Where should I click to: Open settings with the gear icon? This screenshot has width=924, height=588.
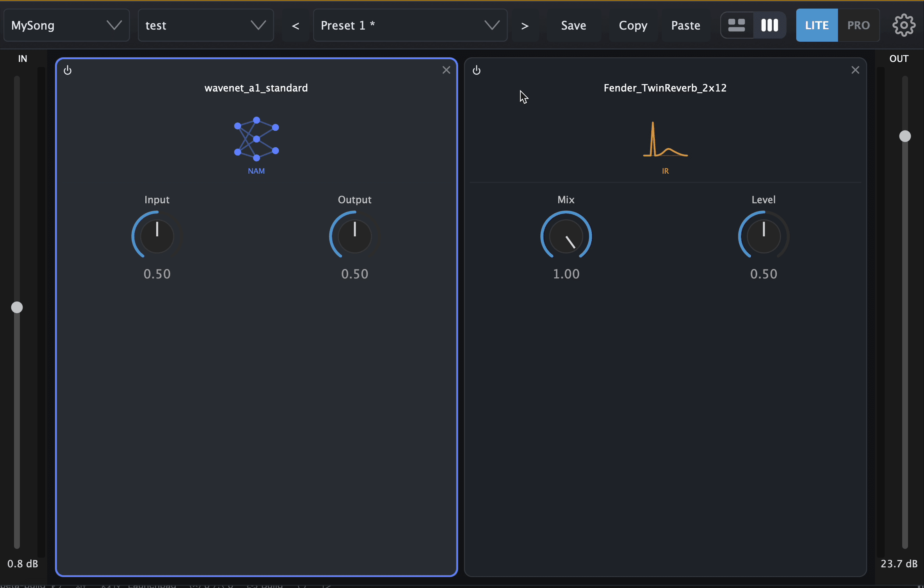(904, 25)
